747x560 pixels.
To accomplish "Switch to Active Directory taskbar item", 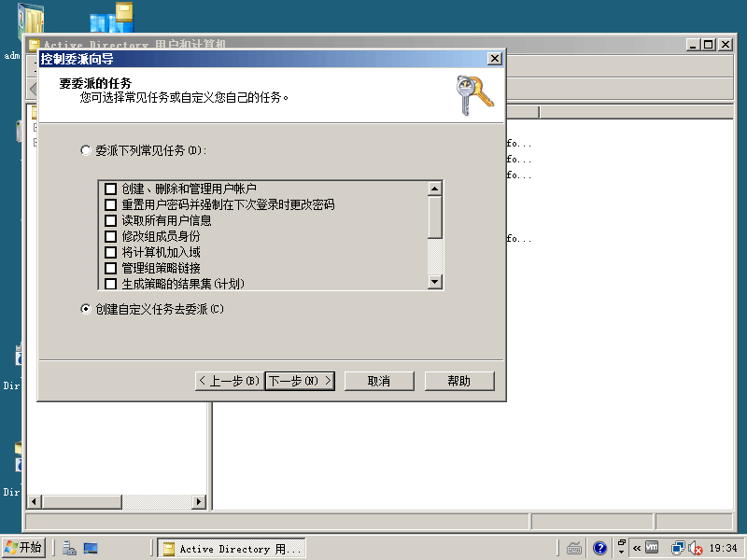I will click(x=231, y=549).
